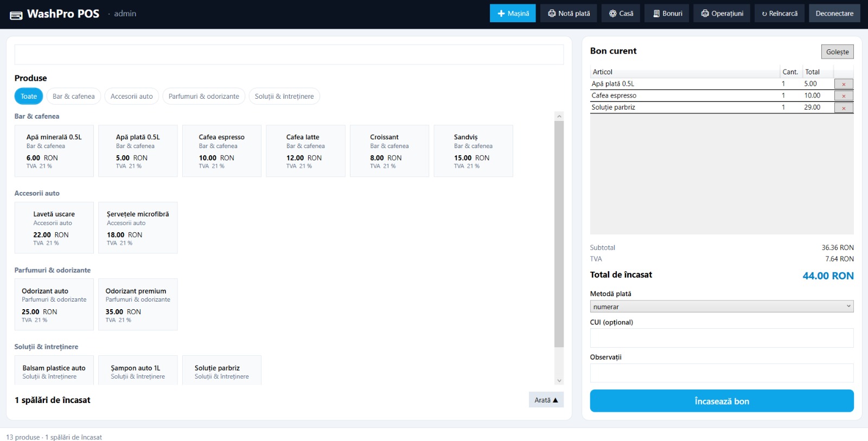Add Croissant product card

[x=390, y=151]
